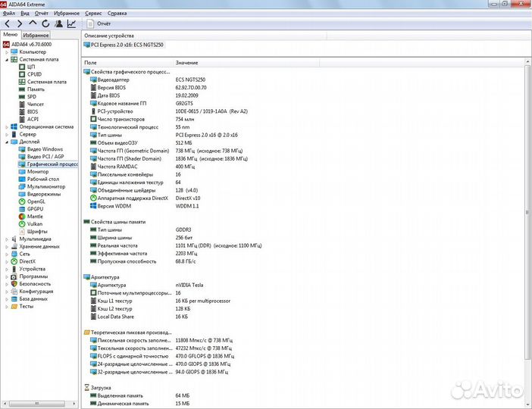Viewport: 532px width, 409px height.
Task: Go up one level with Up arrow
Action: click(x=33, y=23)
